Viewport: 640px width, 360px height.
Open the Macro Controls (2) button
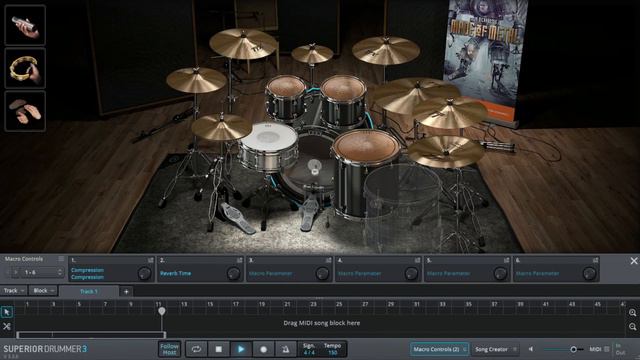point(439,349)
